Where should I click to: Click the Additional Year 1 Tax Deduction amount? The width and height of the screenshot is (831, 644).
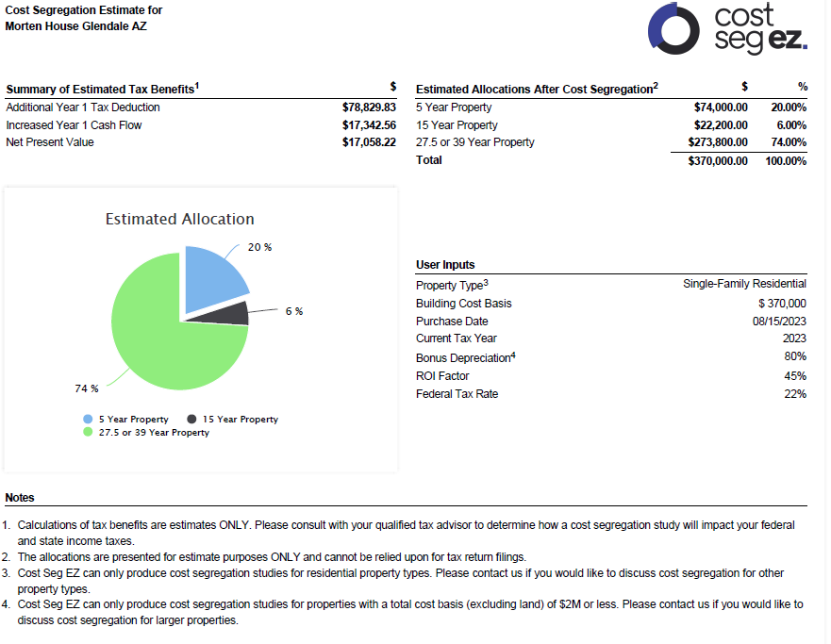[369, 107]
